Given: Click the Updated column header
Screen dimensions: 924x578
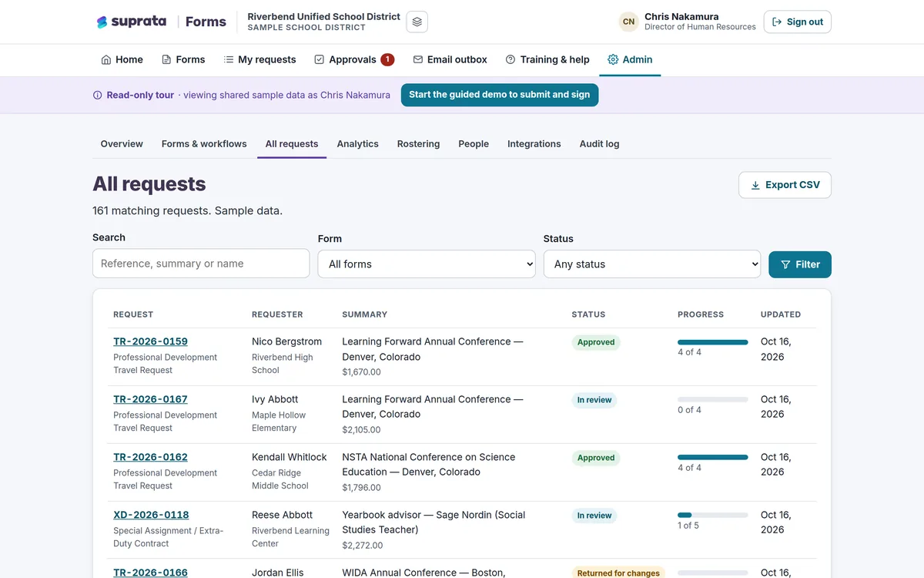Looking at the screenshot, I should tap(781, 314).
